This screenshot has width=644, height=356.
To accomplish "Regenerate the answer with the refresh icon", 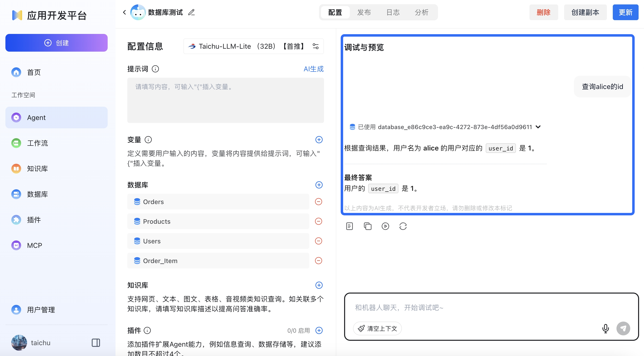I will tap(403, 226).
